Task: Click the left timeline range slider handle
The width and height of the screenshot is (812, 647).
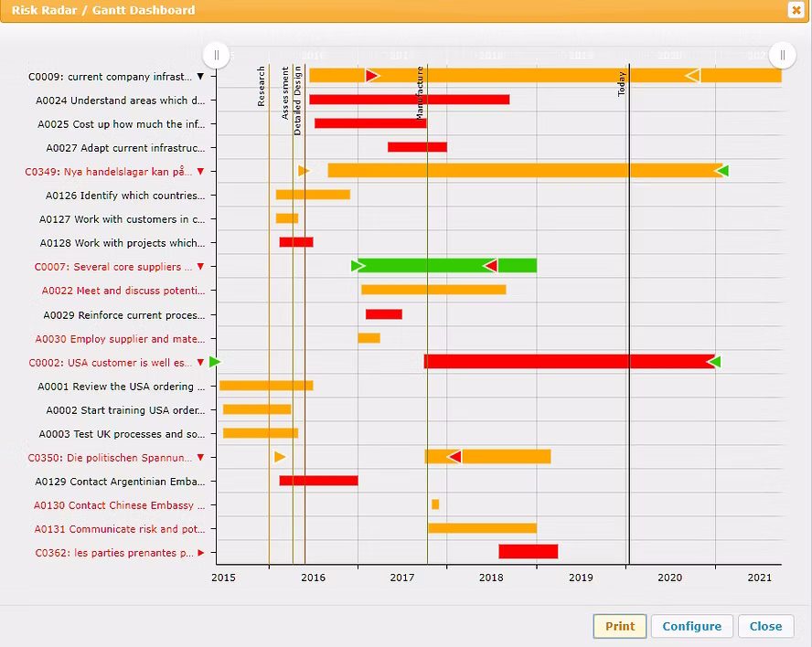Action: point(216,55)
